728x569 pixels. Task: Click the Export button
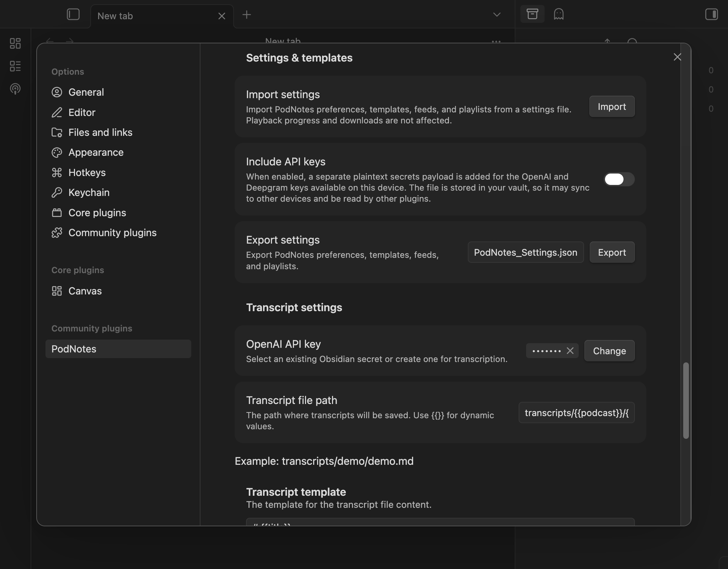pyautogui.click(x=612, y=252)
